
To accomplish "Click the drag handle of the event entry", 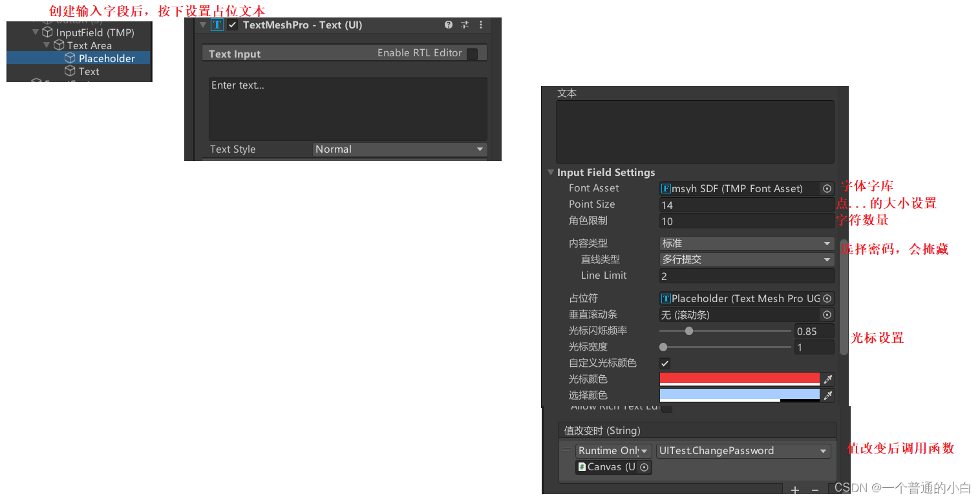I will coord(567,450).
